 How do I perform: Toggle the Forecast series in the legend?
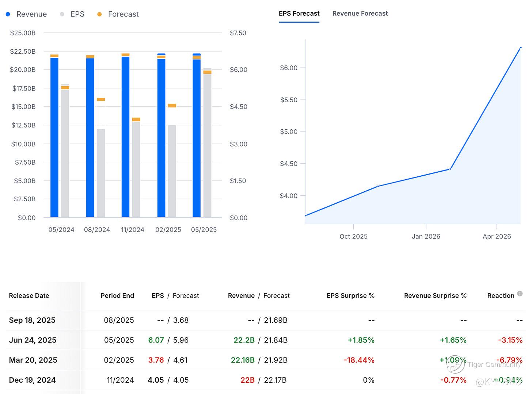pyautogui.click(x=118, y=14)
